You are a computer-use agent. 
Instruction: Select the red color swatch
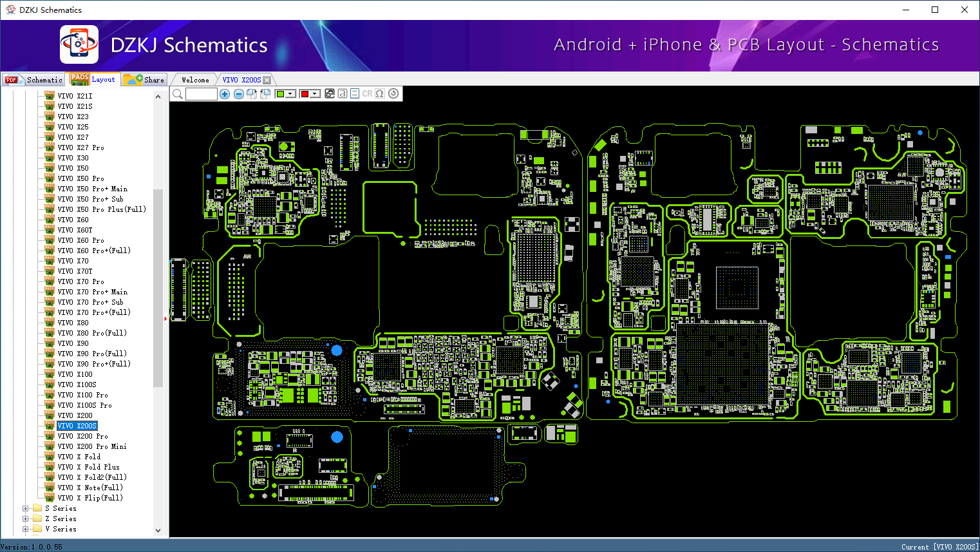305,94
